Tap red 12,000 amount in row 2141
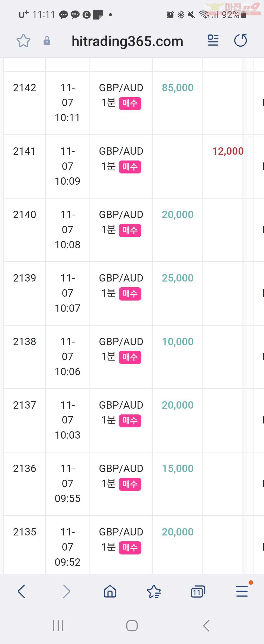This screenshot has height=644, width=264. pyautogui.click(x=228, y=151)
